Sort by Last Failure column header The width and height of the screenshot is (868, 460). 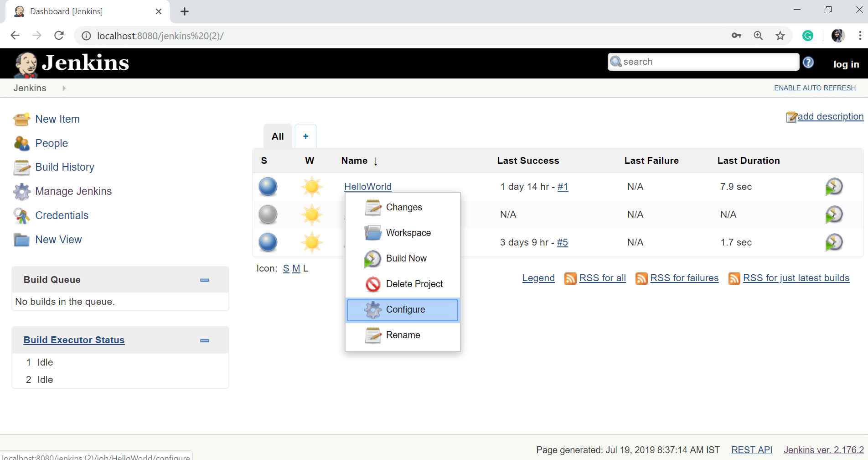click(x=651, y=161)
